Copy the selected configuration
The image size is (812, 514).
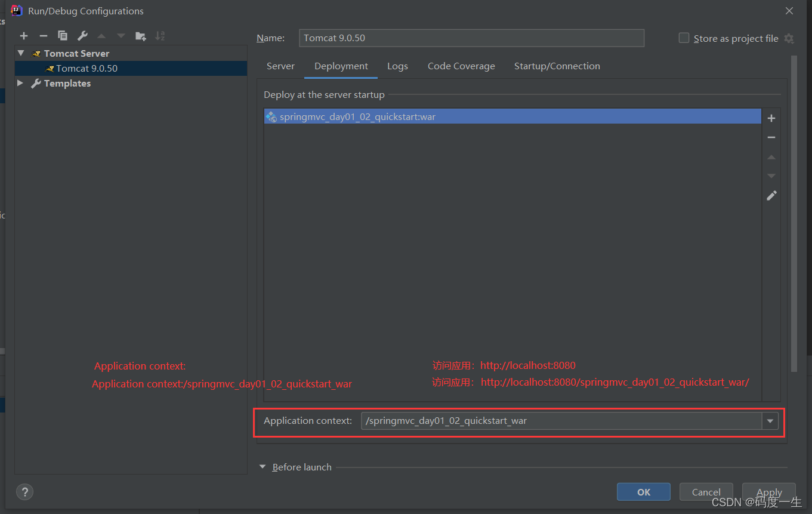(x=63, y=36)
